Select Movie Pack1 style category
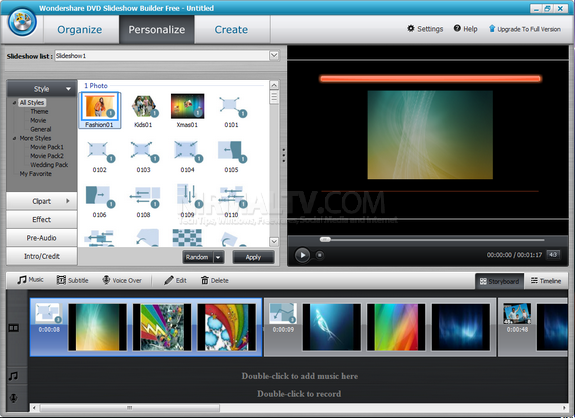The height and width of the screenshot is (418, 575). tap(47, 147)
